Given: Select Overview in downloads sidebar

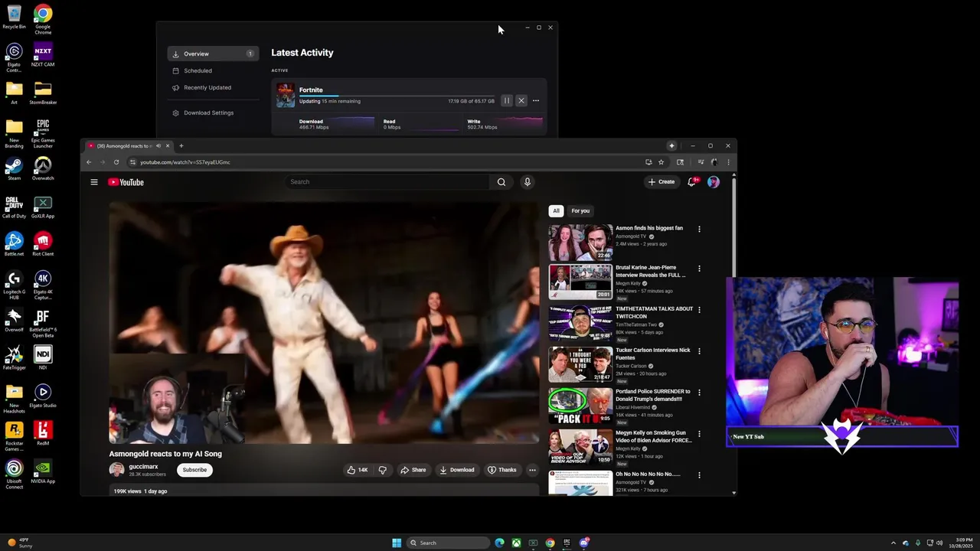Looking at the screenshot, I should (213, 54).
